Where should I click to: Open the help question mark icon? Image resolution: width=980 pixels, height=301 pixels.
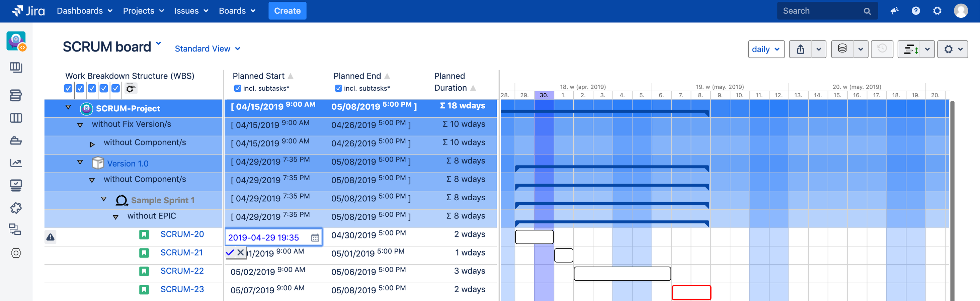(916, 11)
